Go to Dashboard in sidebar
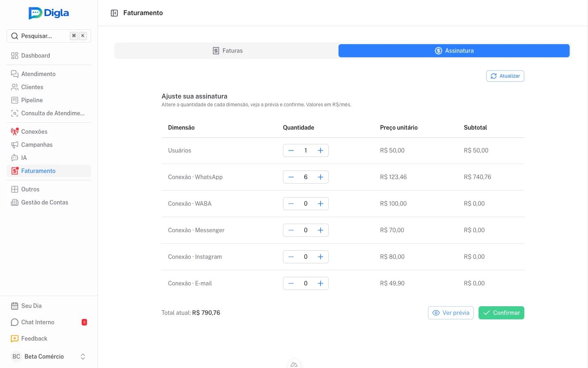The width and height of the screenshot is (588, 368). pos(49,56)
